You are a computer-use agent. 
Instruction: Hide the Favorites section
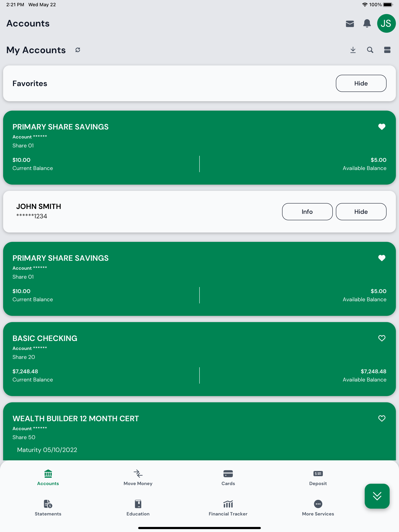coord(361,83)
